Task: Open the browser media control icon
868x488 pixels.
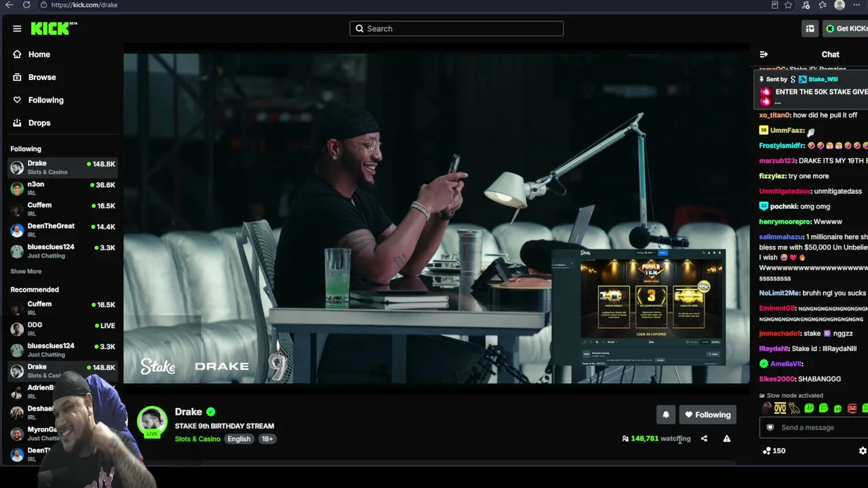Action: [806, 5]
